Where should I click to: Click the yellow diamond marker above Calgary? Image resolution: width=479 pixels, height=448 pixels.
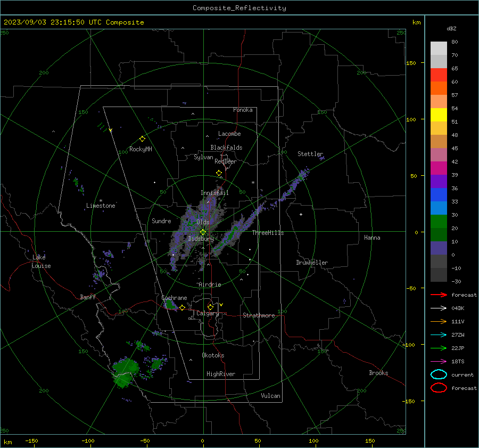pos(210,307)
